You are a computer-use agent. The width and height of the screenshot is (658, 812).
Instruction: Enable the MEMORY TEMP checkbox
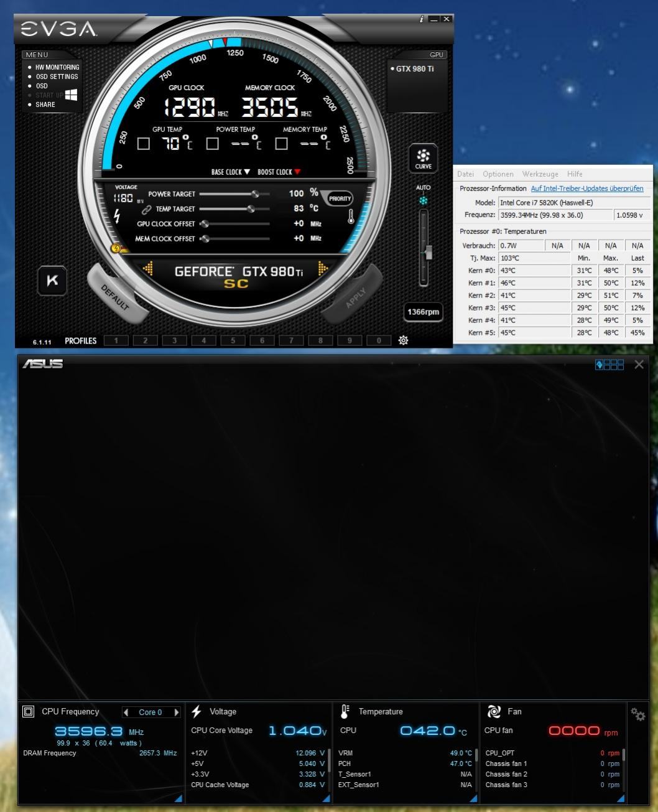282,144
